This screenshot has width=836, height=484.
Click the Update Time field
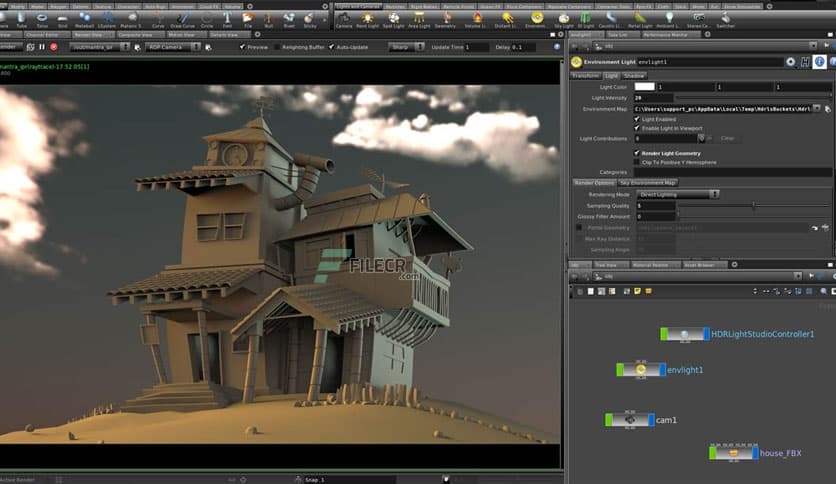pyautogui.click(x=476, y=47)
